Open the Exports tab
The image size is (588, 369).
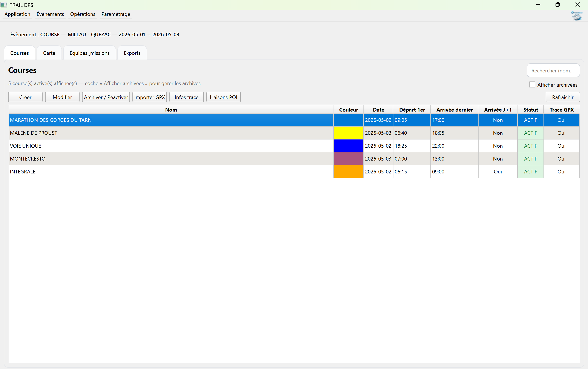coord(132,53)
